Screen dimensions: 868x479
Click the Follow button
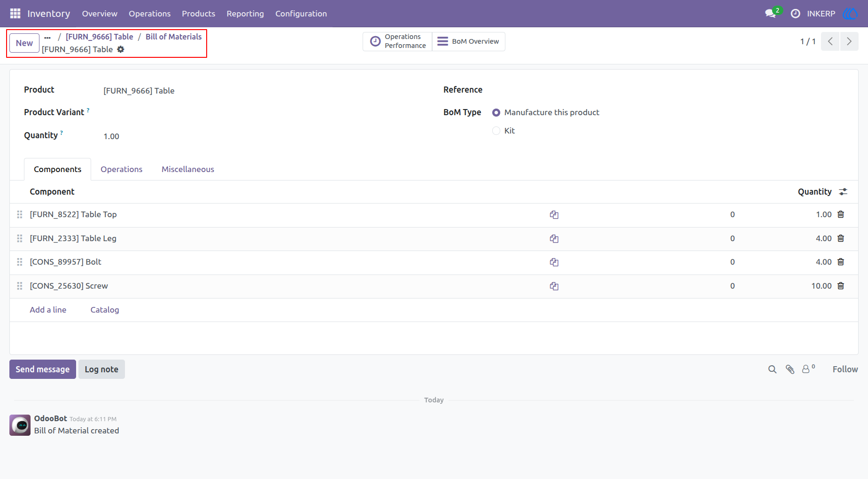845,369
